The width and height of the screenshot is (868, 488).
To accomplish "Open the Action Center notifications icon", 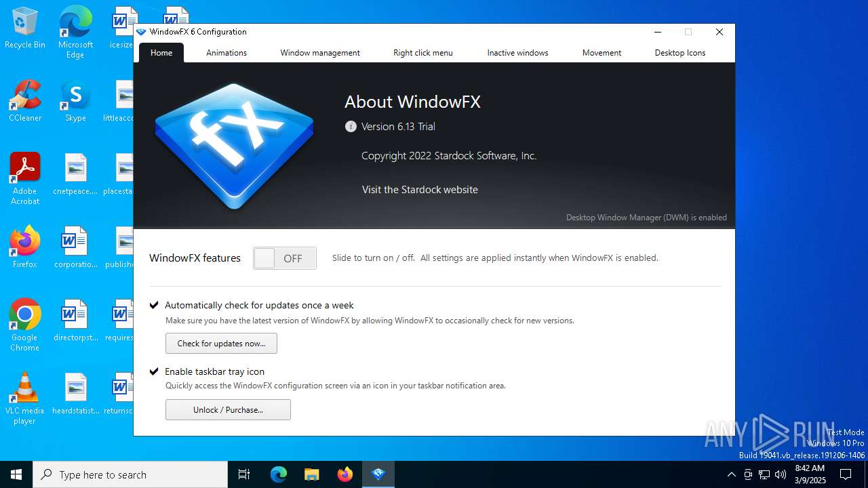I will [846, 474].
